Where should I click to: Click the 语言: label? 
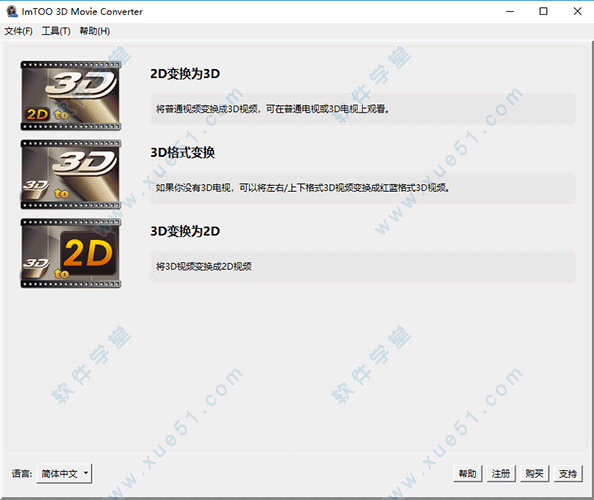22,473
